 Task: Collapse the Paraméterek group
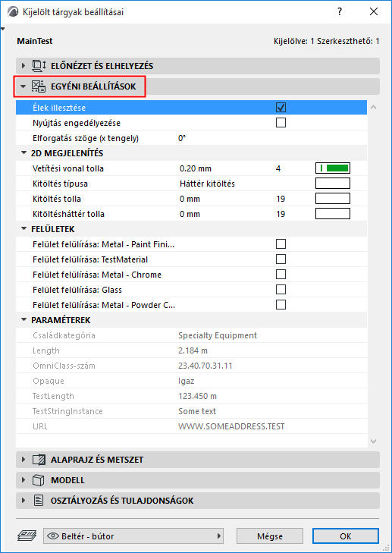(24, 320)
